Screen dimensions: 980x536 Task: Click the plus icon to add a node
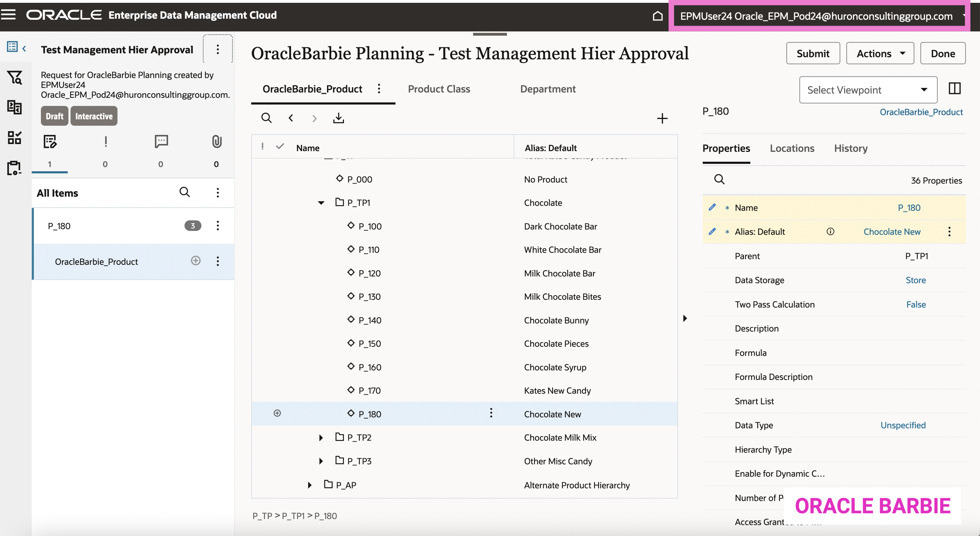[x=662, y=118]
